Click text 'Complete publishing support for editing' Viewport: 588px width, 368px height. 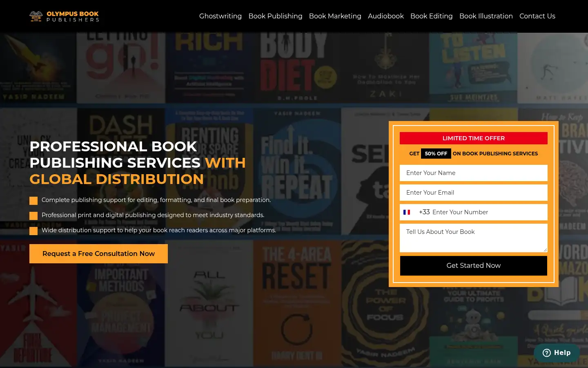pyautogui.click(x=99, y=200)
